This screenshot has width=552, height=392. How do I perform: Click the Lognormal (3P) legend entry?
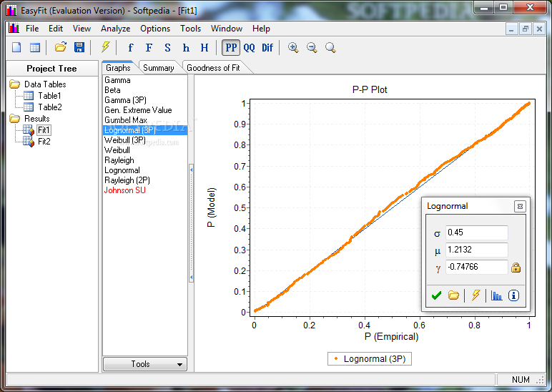click(370, 359)
